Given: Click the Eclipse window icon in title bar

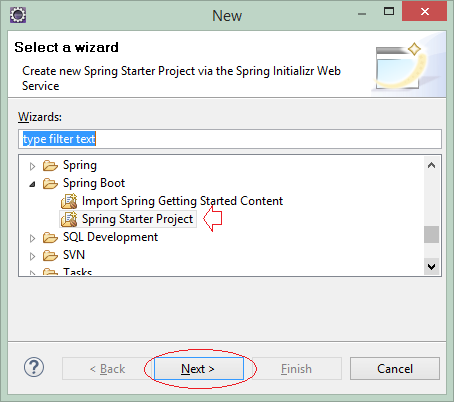Looking at the screenshot, I should [x=18, y=15].
